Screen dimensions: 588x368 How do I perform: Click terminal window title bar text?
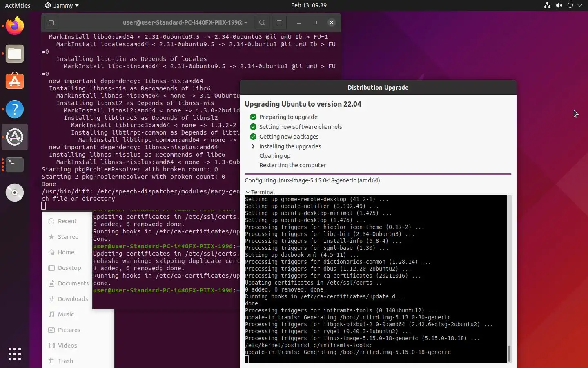185,22
